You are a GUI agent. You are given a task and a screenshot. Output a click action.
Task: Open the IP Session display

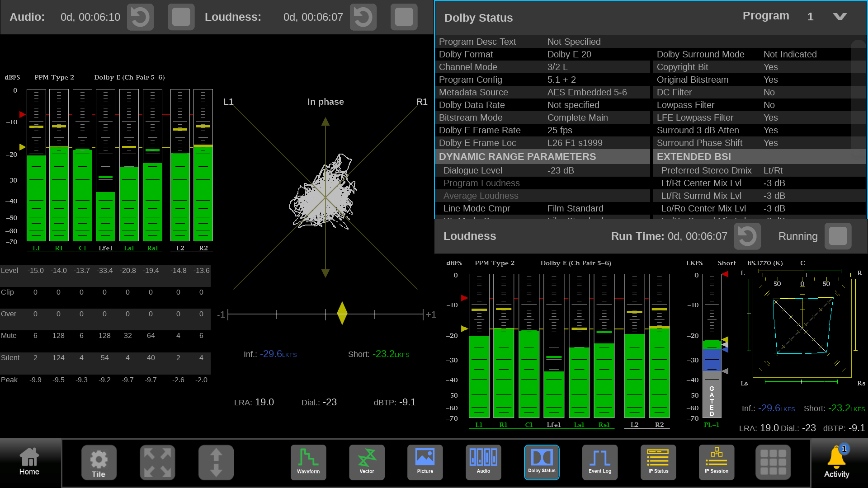coord(717,462)
